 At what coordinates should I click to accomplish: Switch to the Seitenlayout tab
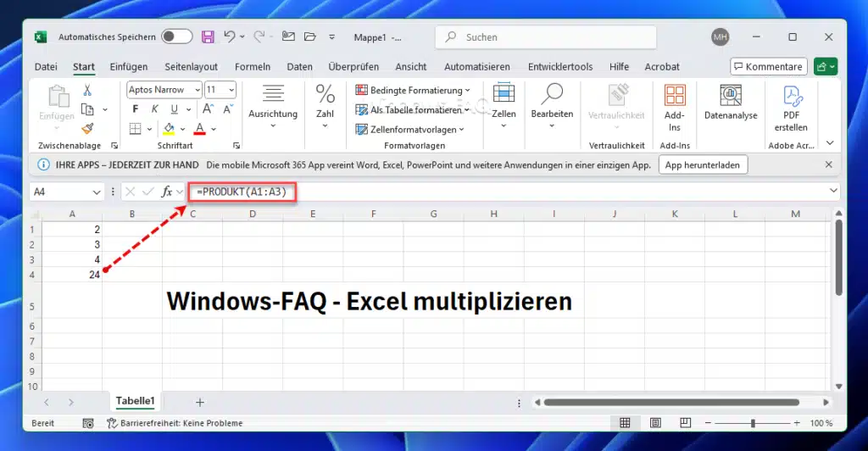[x=191, y=66]
